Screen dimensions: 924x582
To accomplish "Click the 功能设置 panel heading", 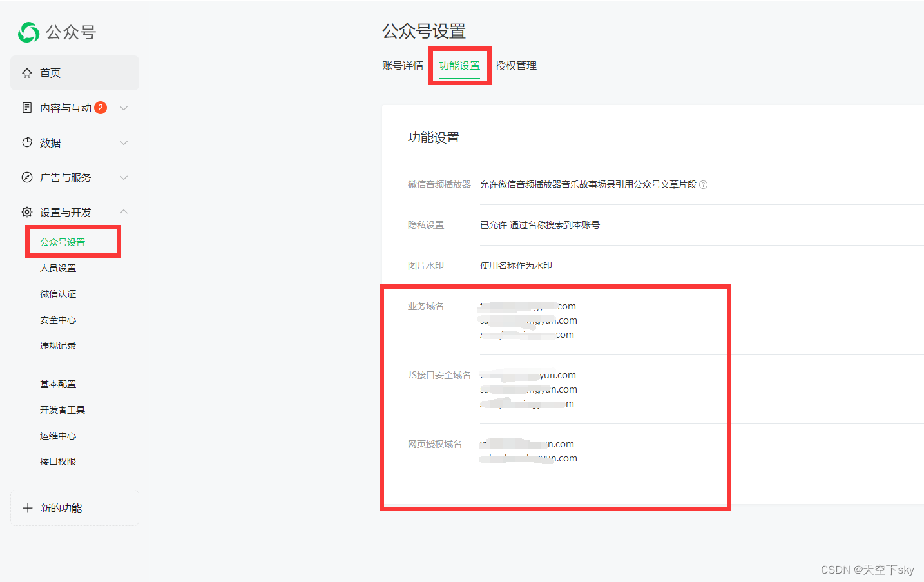I will 434,137.
